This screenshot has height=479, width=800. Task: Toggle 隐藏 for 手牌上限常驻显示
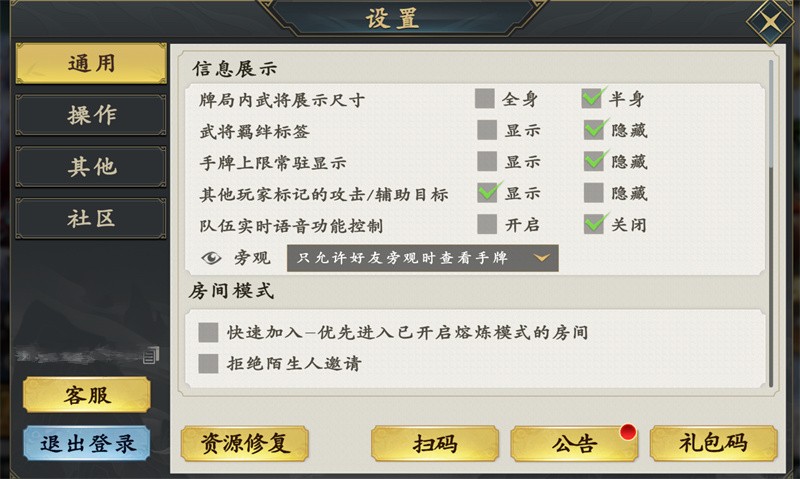click(x=594, y=161)
